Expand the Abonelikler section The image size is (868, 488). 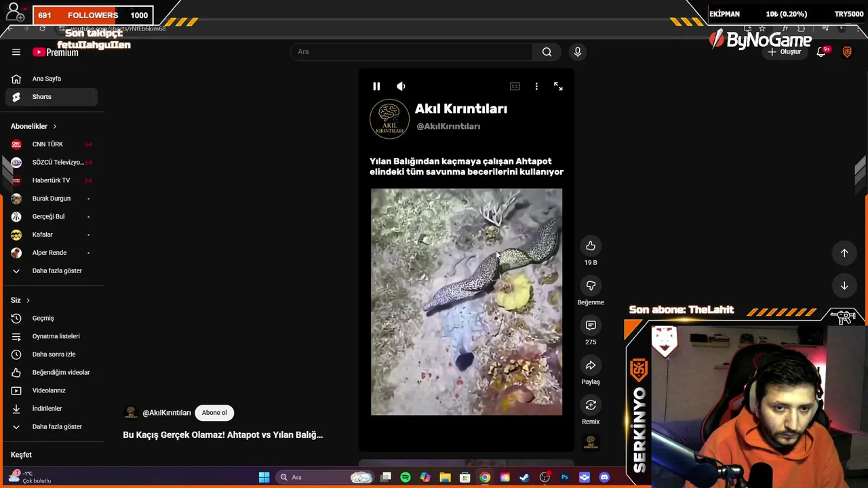(x=34, y=126)
